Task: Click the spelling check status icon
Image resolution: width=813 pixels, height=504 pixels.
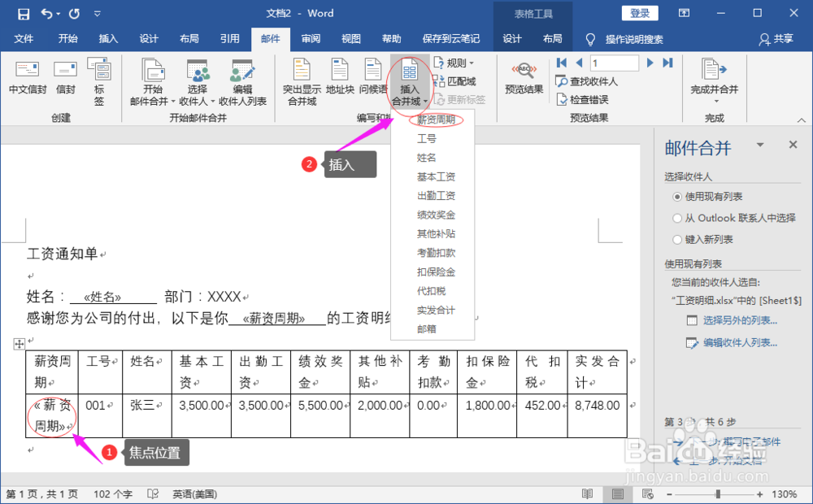Action: [x=153, y=494]
